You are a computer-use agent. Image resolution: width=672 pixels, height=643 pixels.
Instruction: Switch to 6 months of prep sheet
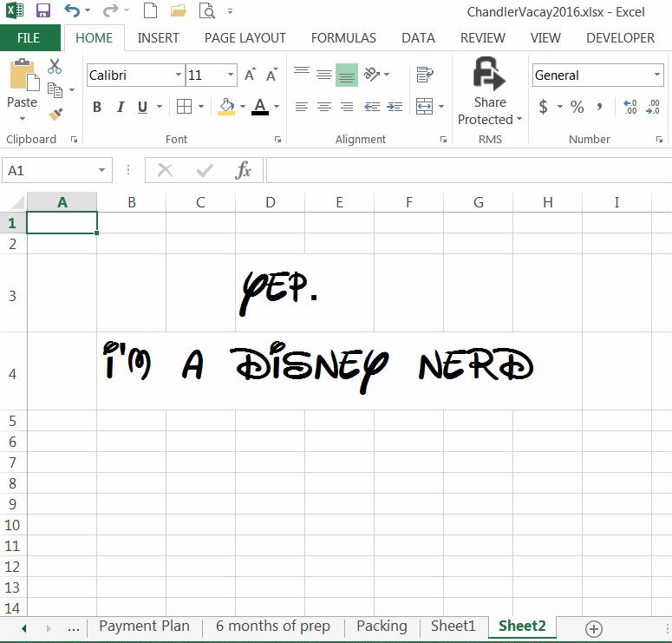pyautogui.click(x=272, y=626)
